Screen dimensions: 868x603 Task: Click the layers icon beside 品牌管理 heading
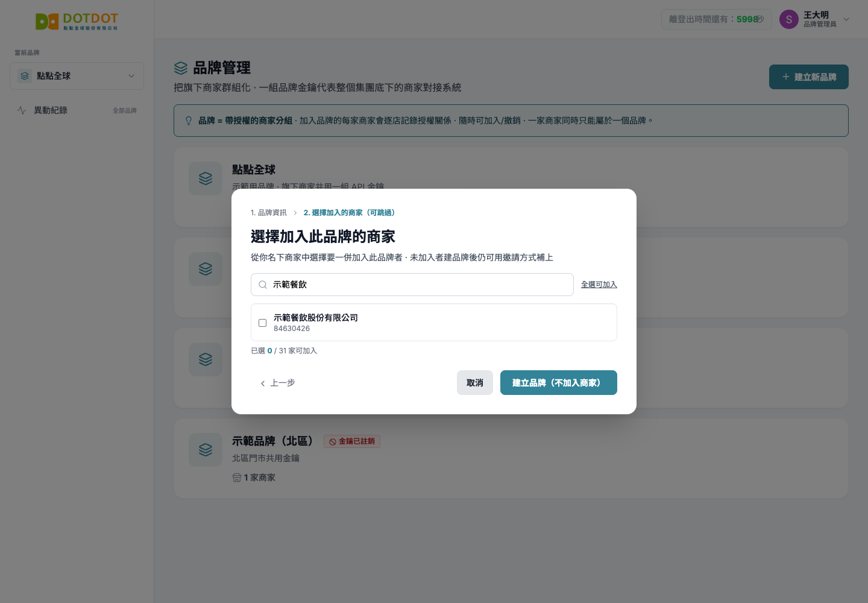pos(181,68)
